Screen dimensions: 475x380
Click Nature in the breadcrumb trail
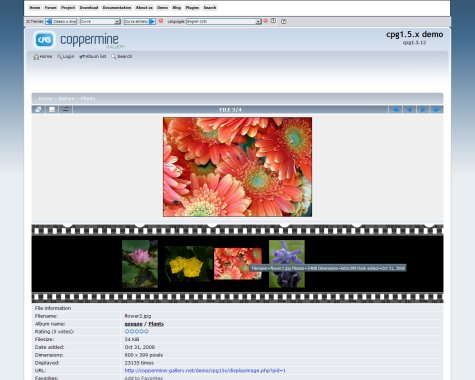[67, 99]
